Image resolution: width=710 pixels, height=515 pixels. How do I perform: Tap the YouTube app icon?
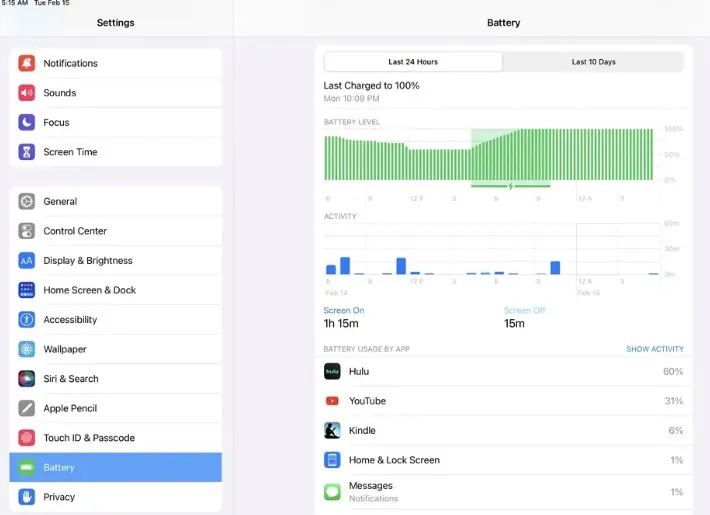pos(332,401)
